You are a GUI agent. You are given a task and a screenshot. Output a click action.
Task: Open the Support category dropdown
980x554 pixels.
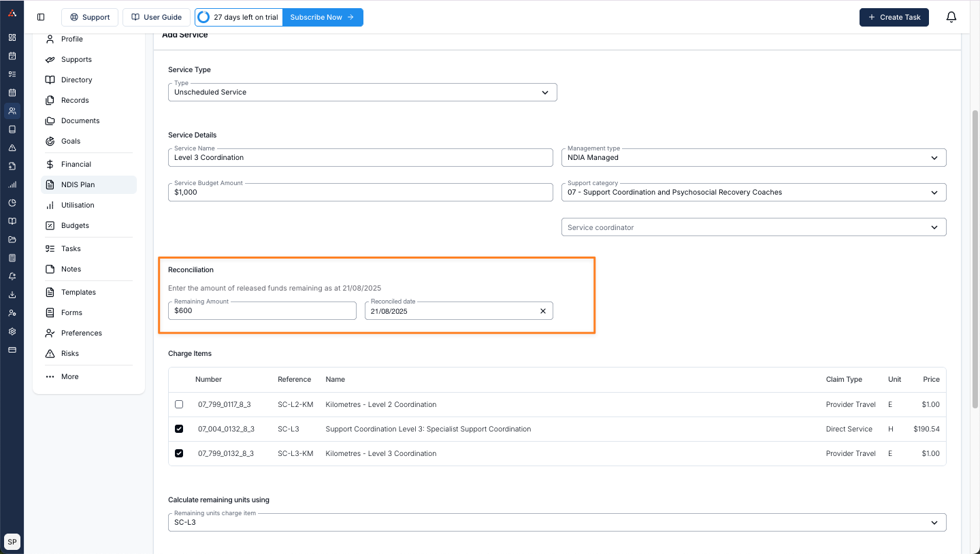[x=753, y=192]
